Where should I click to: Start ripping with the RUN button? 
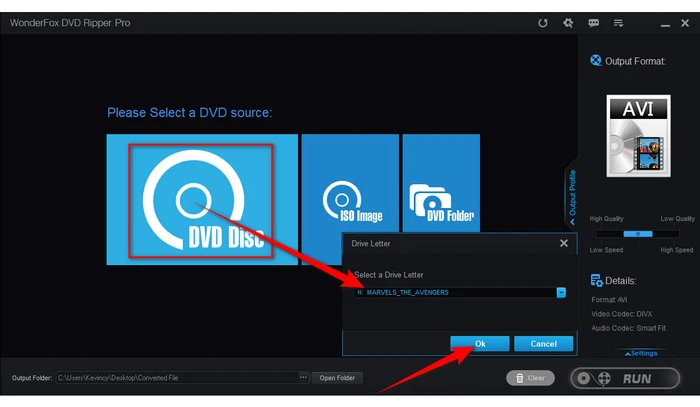click(625, 378)
